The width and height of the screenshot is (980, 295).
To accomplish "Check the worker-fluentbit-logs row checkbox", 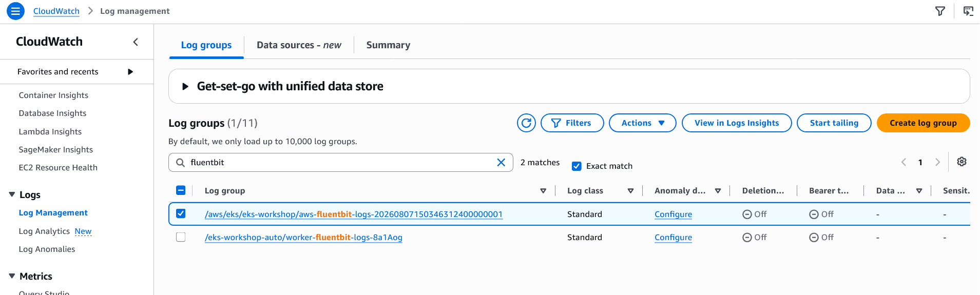I will (181, 237).
